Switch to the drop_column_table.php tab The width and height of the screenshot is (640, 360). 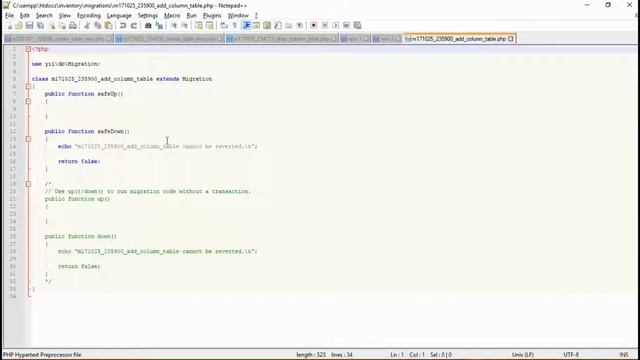pos(282,39)
